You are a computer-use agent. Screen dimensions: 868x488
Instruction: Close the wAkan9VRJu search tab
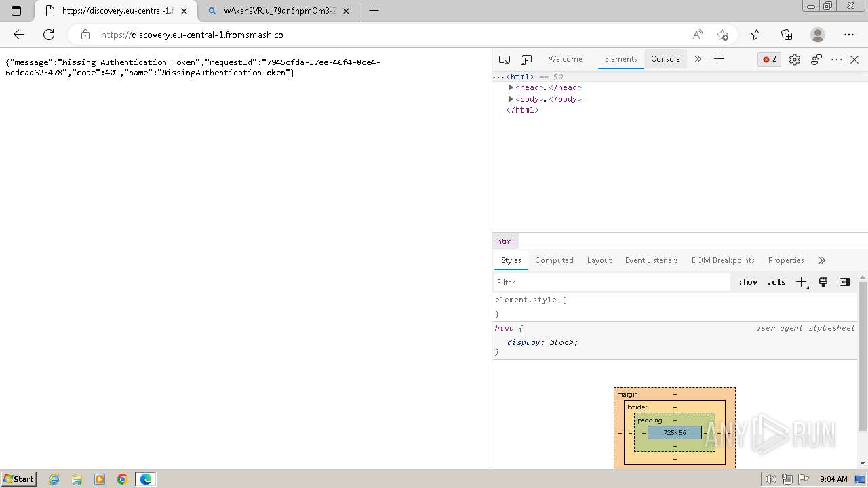347,11
